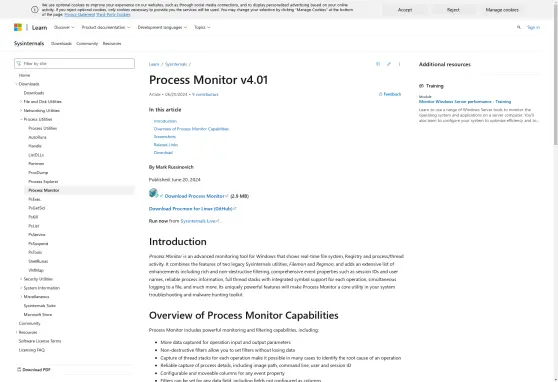Select VMMap in the sidebar
The image size is (558, 382).
click(36, 270)
